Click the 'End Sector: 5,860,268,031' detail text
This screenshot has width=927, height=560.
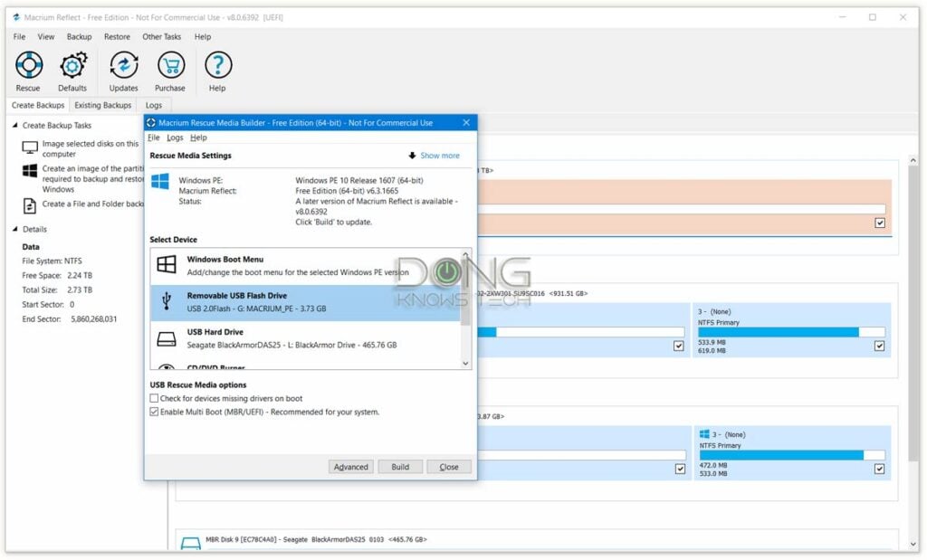69,319
